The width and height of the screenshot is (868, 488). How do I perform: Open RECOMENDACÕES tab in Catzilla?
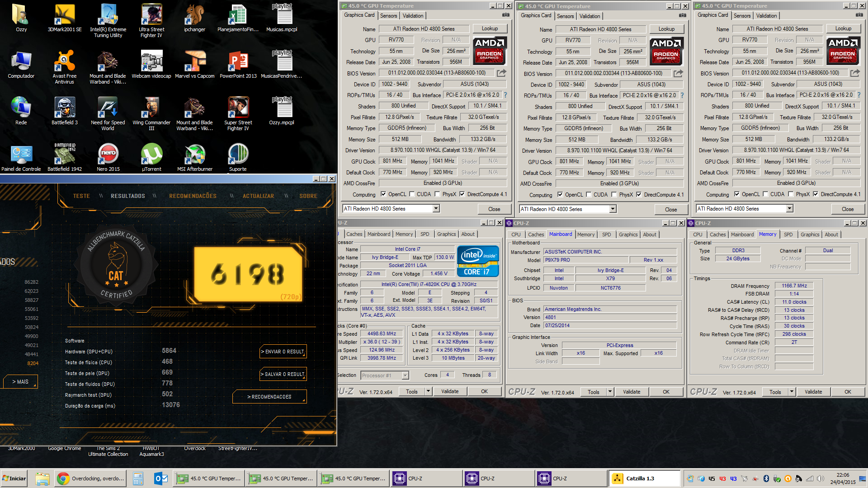193,196
